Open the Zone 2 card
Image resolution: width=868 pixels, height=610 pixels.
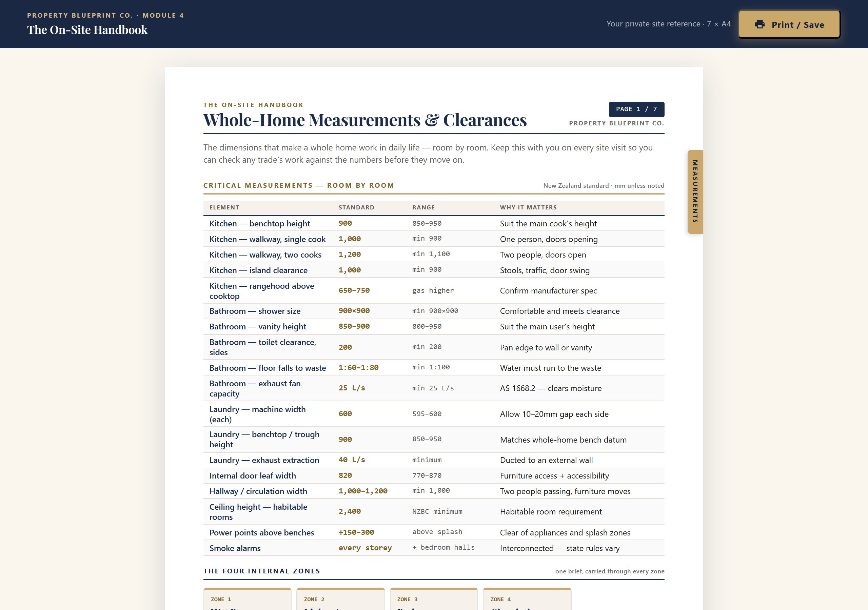[341, 599]
